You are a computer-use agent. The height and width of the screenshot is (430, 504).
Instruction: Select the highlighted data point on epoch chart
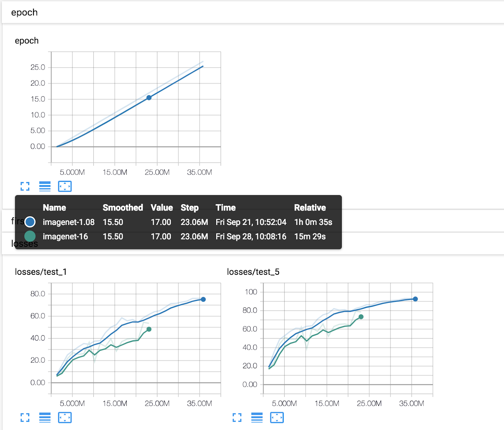(149, 98)
